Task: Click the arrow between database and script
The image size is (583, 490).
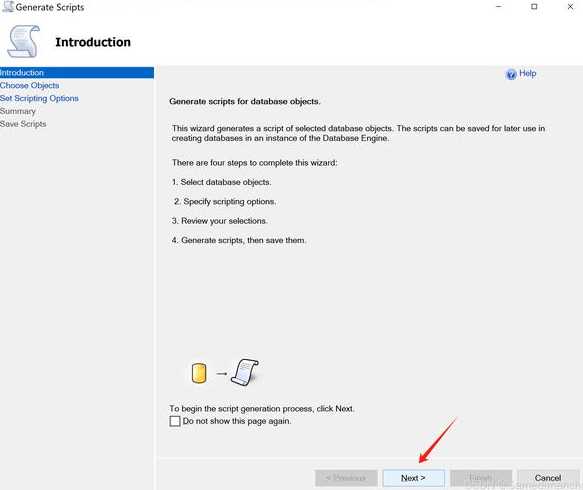Action: pos(221,373)
